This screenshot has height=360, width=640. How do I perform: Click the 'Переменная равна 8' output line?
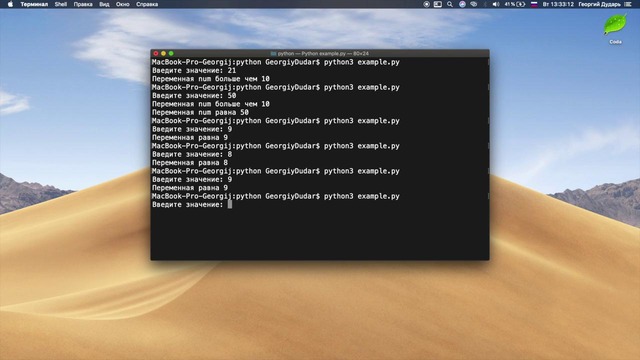pyautogui.click(x=190, y=162)
